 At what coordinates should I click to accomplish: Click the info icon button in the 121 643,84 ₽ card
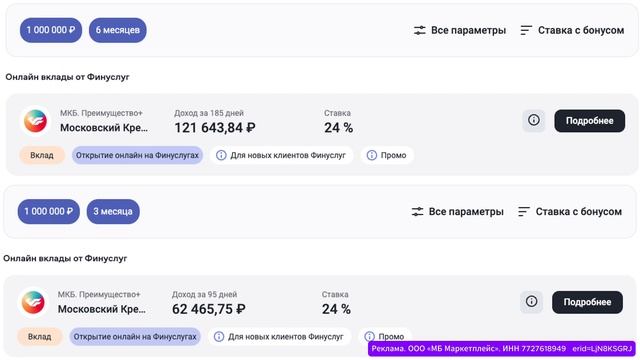click(533, 120)
